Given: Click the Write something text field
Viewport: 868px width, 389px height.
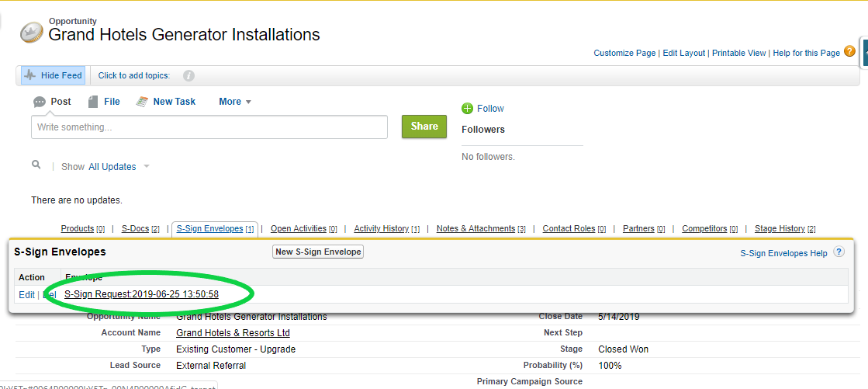Looking at the screenshot, I should pos(209,127).
